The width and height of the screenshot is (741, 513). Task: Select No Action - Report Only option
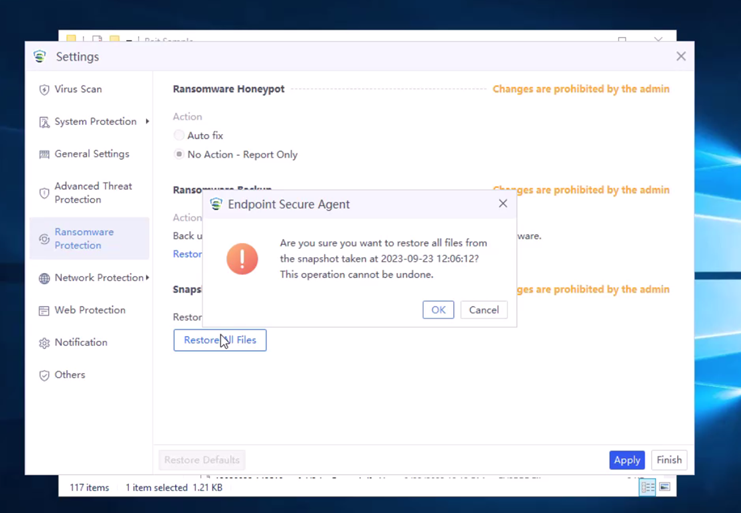(179, 155)
